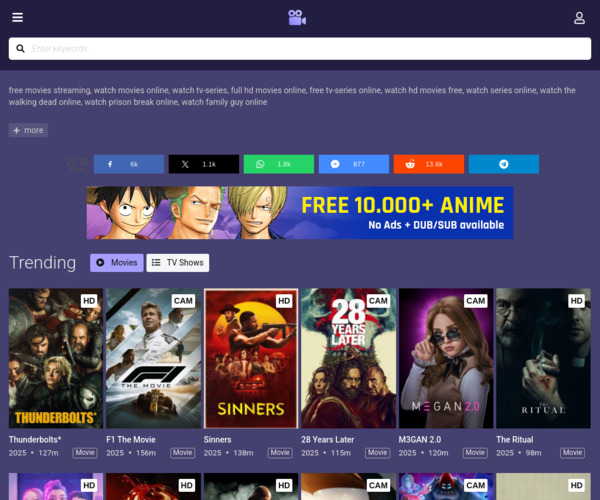This screenshot has width=600, height=500.
Task: Click HD badge on The Ritual poster
Action: (x=576, y=301)
